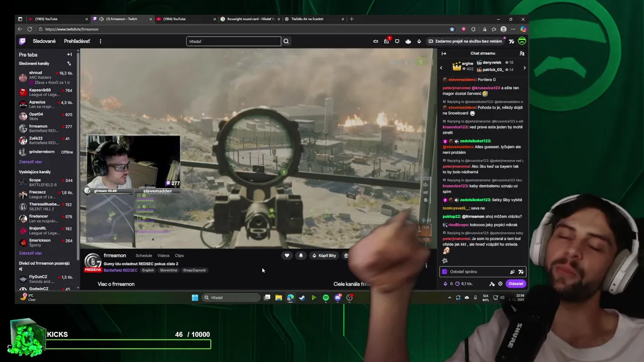Click the Twitch logo home icon
This screenshot has height=362, width=644.
22,41
